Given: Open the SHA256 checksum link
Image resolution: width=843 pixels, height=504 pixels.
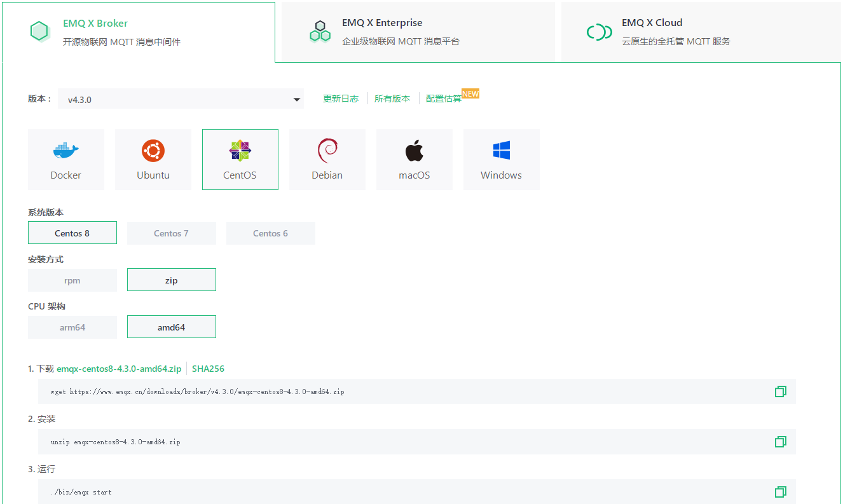Looking at the screenshot, I should pos(209,369).
